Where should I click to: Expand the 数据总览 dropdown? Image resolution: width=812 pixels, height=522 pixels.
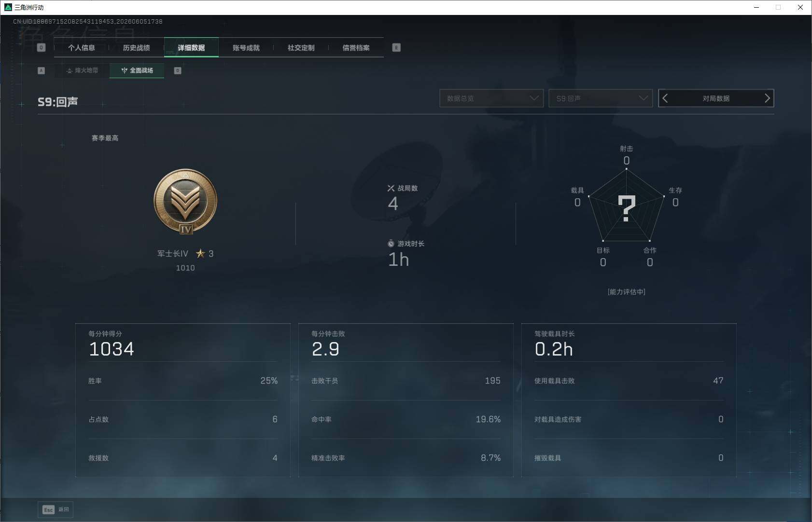coord(491,98)
